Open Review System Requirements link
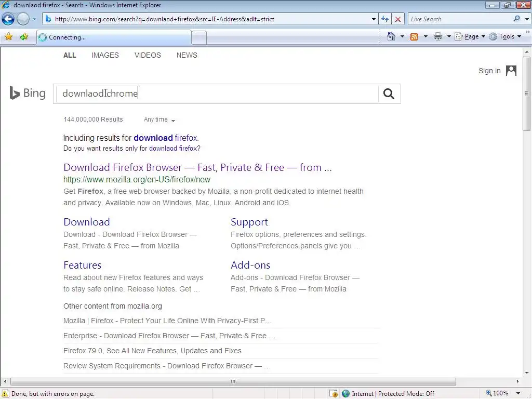The image size is (532, 399). tap(167, 366)
